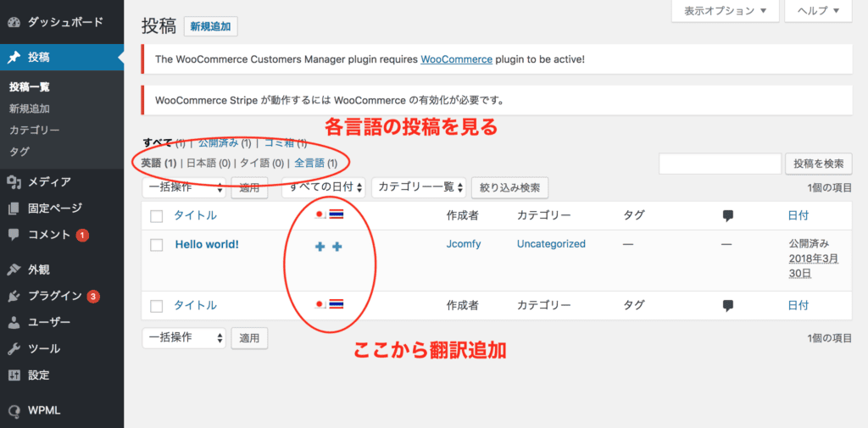Check the Hello world! post checkbox

coord(157,245)
